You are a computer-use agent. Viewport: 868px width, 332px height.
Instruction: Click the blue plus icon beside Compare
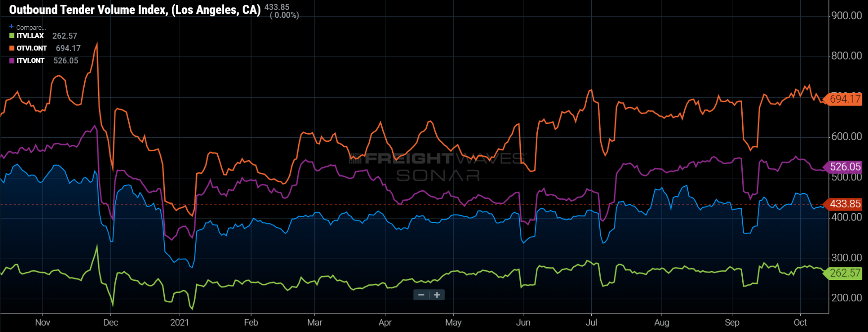[11, 27]
